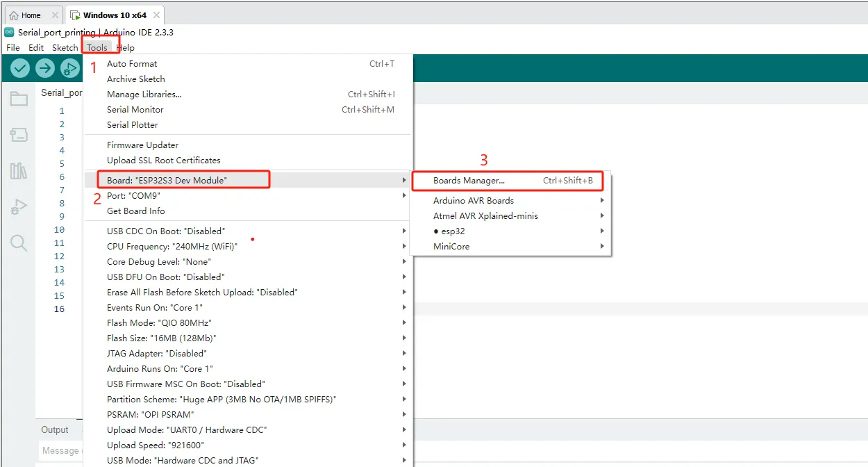Expand Events Run On options

[248, 307]
